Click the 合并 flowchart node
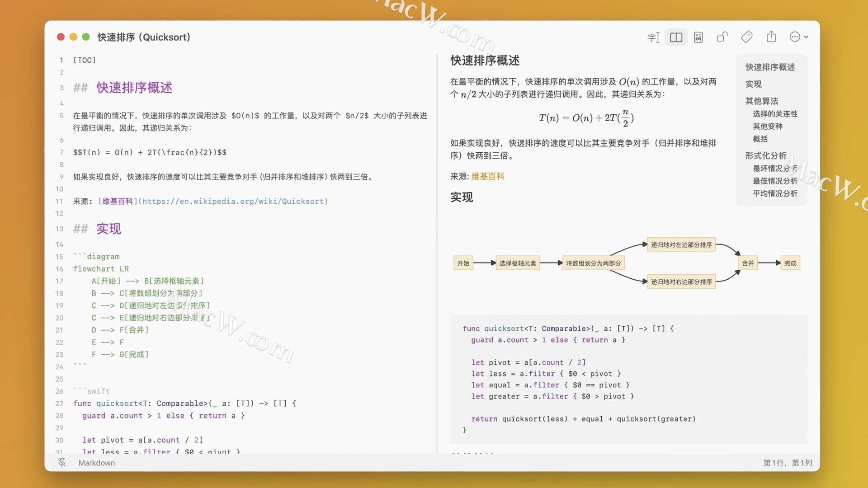The width and height of the screenshot is (868, 488). coord(748,263)
